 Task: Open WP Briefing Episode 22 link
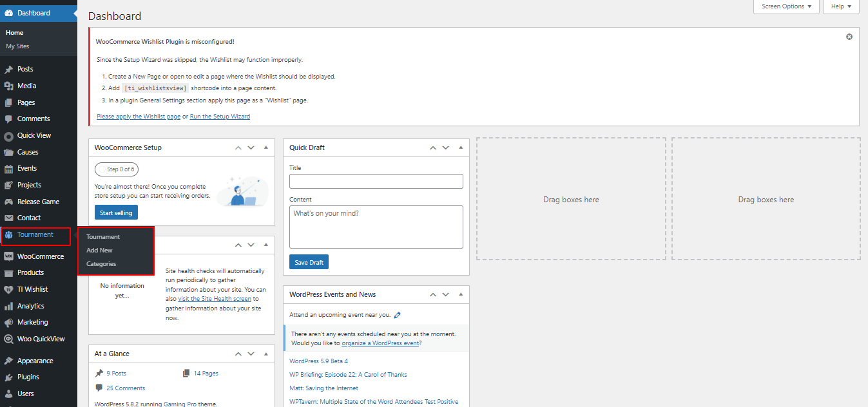(x=348, y=375)
